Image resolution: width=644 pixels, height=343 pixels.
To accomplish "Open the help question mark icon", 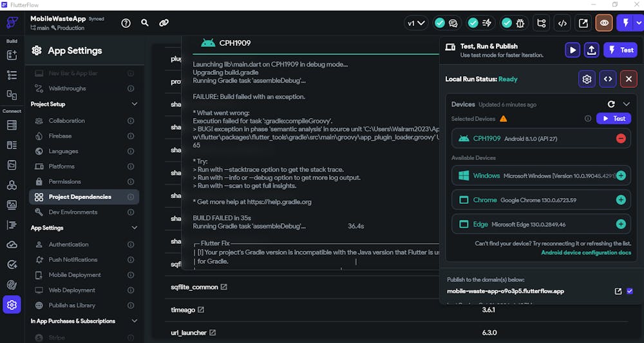I will (x=126, y=23).
